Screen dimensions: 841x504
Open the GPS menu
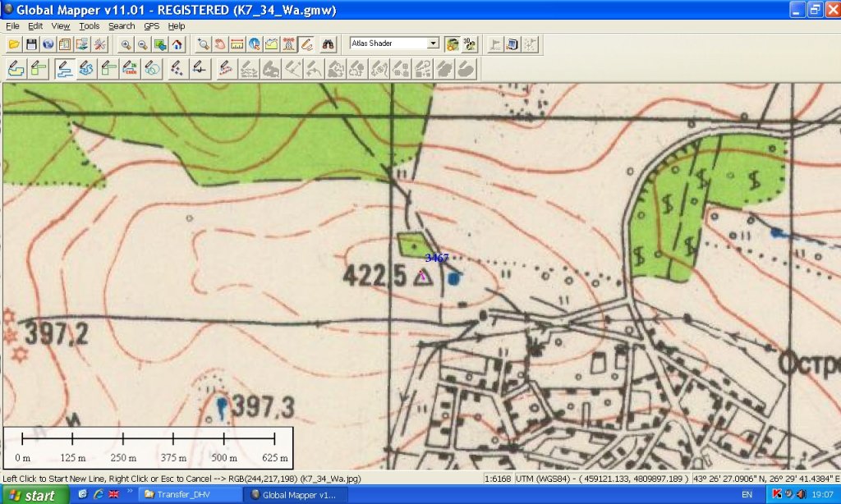pyautogui.click(x=151, y=25)
